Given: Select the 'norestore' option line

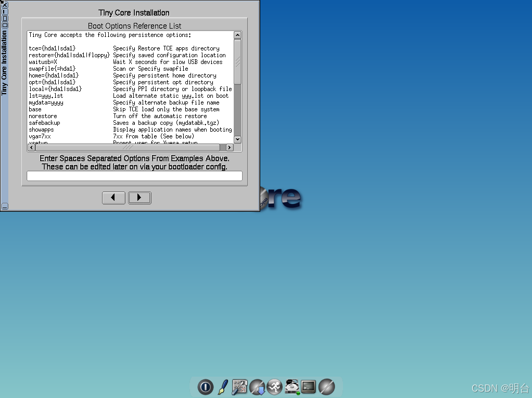Looking at the screenshot, I should pos(43,117).
